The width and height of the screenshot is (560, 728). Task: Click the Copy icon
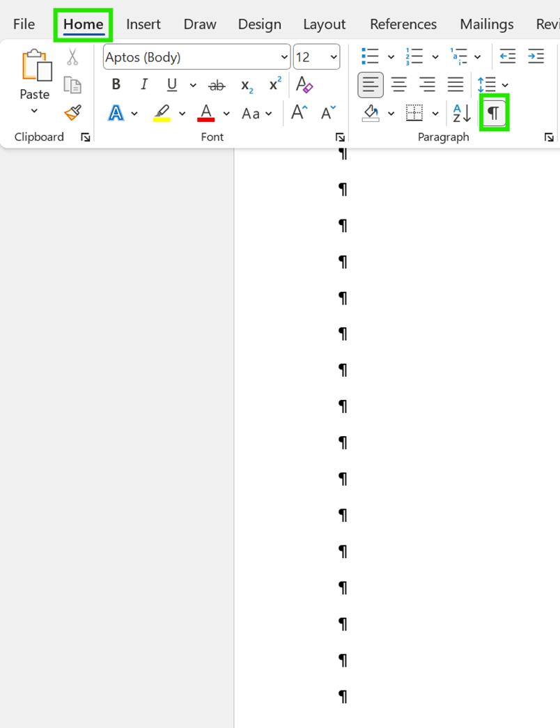tap(72, 85)
